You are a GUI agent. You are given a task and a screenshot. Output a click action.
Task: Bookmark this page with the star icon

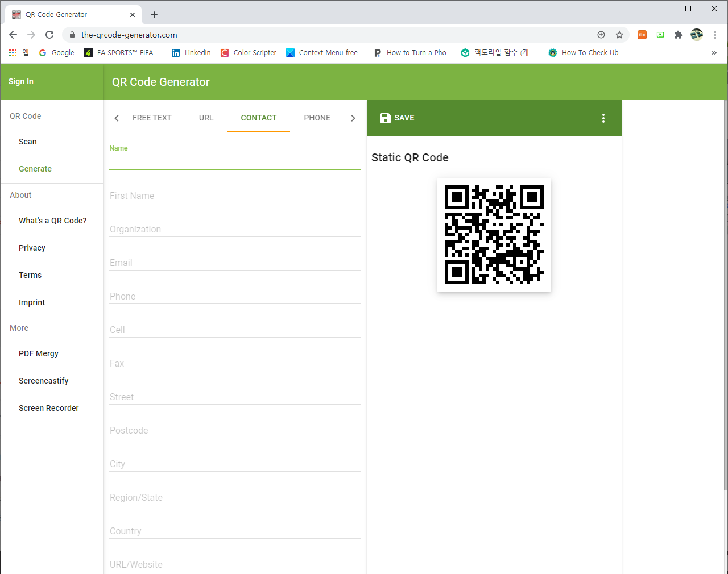tap(619, 35)
